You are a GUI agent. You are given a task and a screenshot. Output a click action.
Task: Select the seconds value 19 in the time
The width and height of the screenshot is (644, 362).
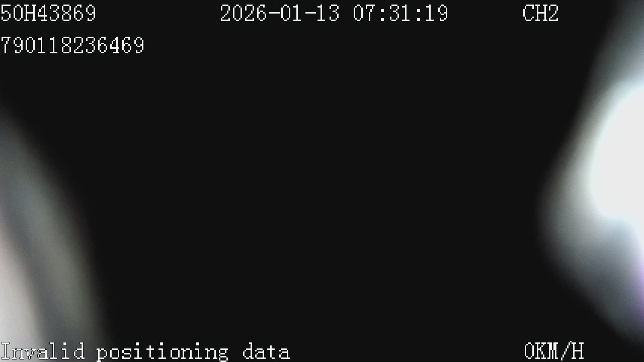tap(437, 13)
